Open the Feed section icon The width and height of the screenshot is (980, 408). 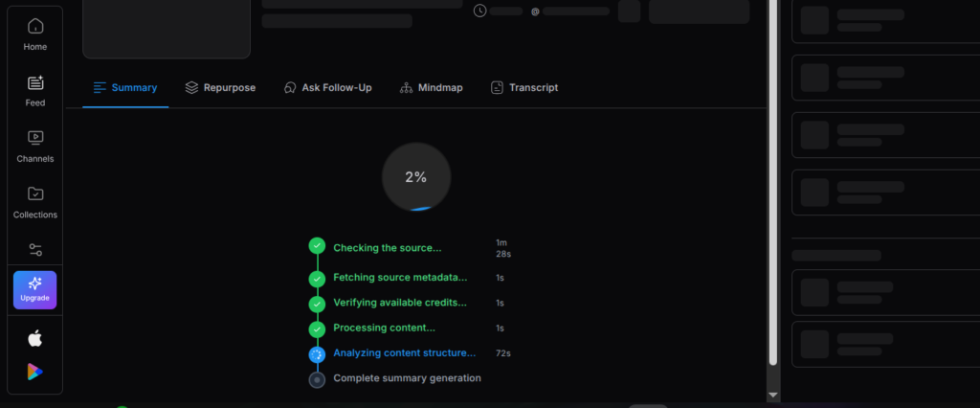coord(35,82)
